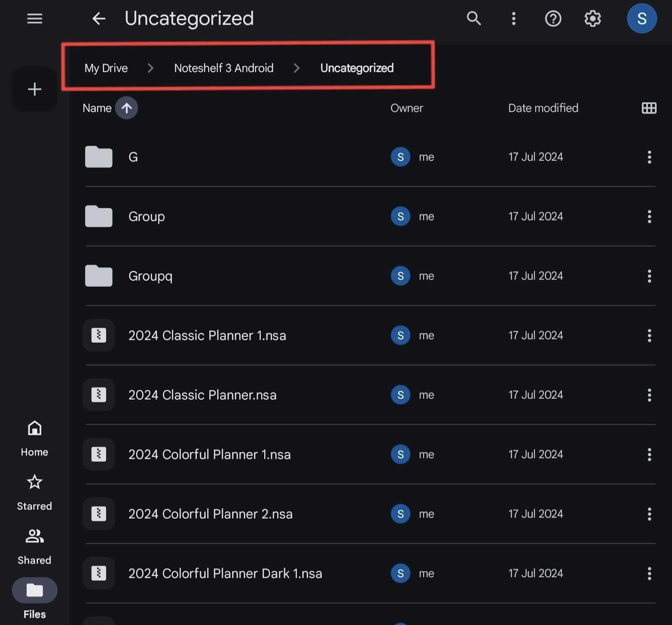
Task: Open more options for folder G
Action: pyautogui.click(x=649, y=157)
